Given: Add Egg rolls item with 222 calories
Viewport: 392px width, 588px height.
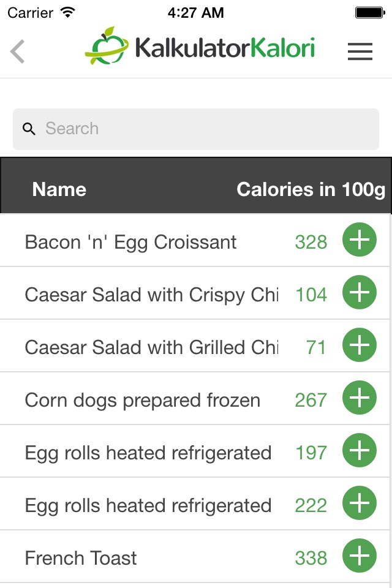Looking at the screenshot, I should pos(360,503).
